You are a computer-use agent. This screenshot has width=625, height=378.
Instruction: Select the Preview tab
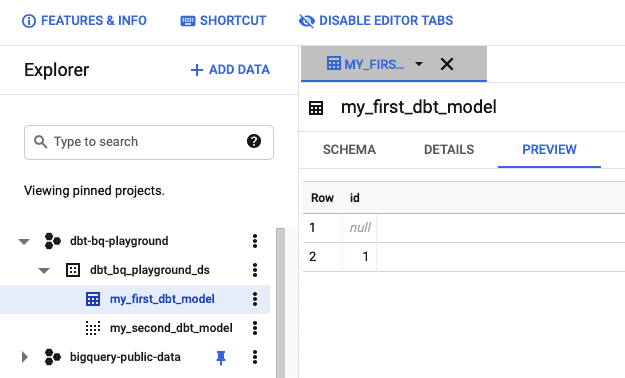549,150
